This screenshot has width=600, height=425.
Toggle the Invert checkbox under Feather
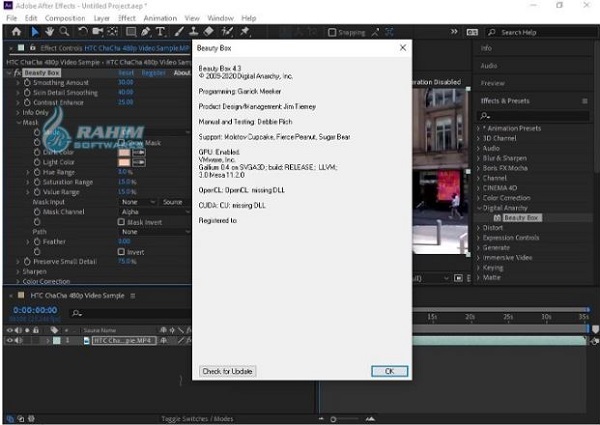(x=121, y=252)
